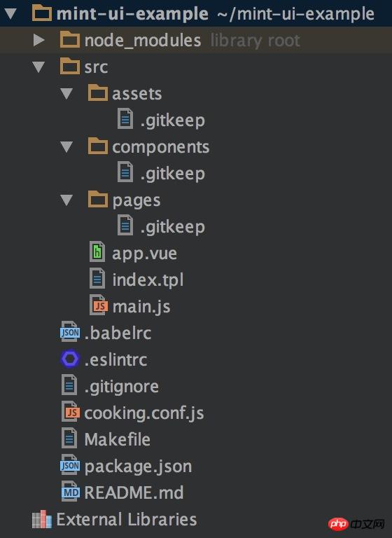
Task: Click the node_modules folder icon
Action: coord(70,39)
